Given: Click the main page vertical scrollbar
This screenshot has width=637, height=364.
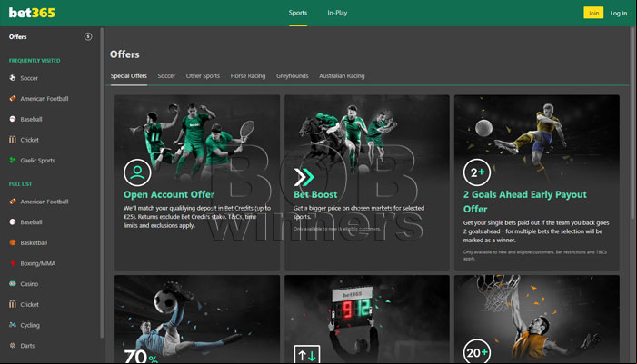Looking at the screenshot, I should 632,123.
